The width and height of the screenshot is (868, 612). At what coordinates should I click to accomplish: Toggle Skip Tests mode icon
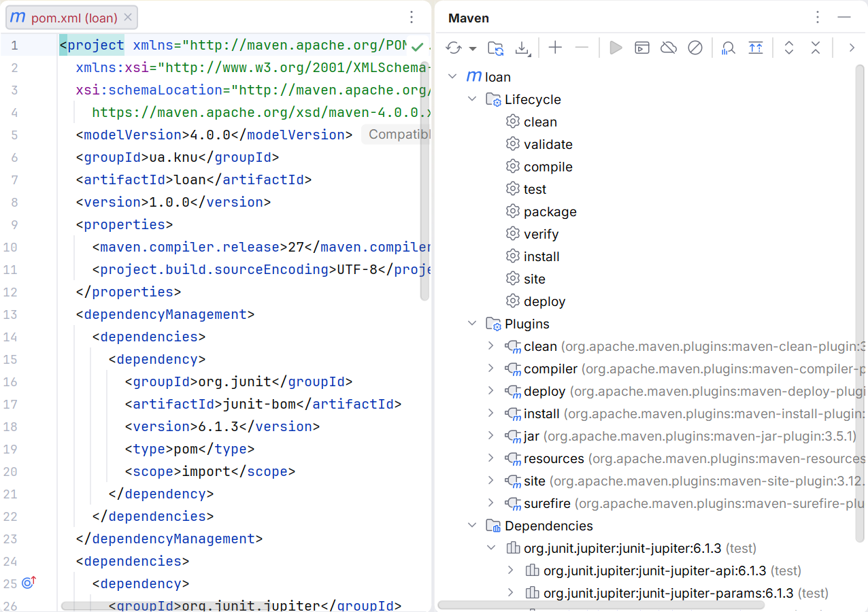(695, 48)
